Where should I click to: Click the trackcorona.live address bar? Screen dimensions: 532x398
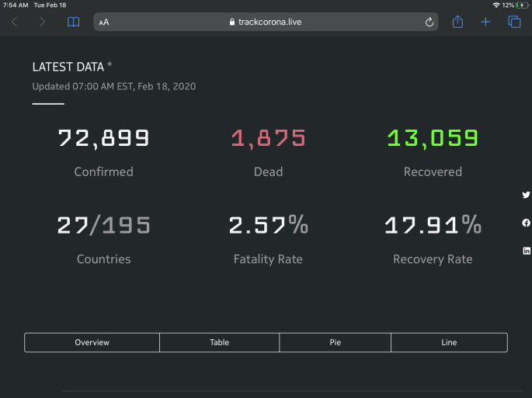(x=266, y=22)
